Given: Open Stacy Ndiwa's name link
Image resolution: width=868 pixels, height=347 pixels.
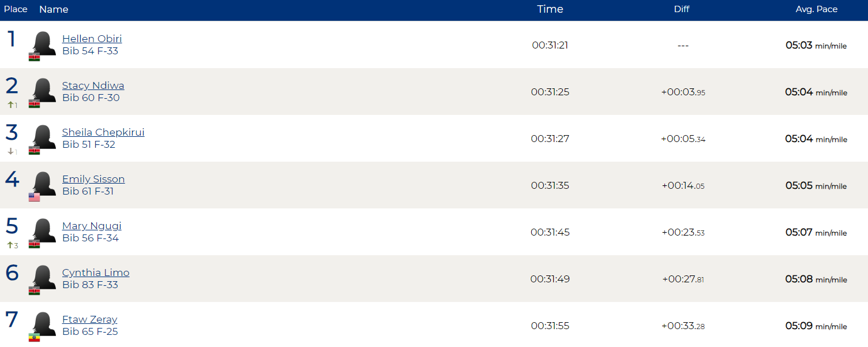Looking at the screenshot, I should [93, 85].
